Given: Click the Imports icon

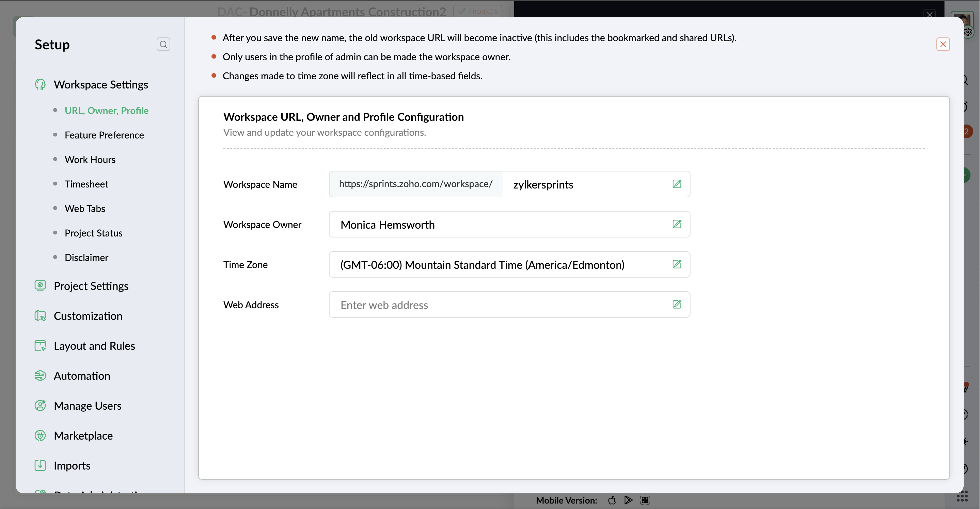Looking at the screenshot, I should pos(40,465).
